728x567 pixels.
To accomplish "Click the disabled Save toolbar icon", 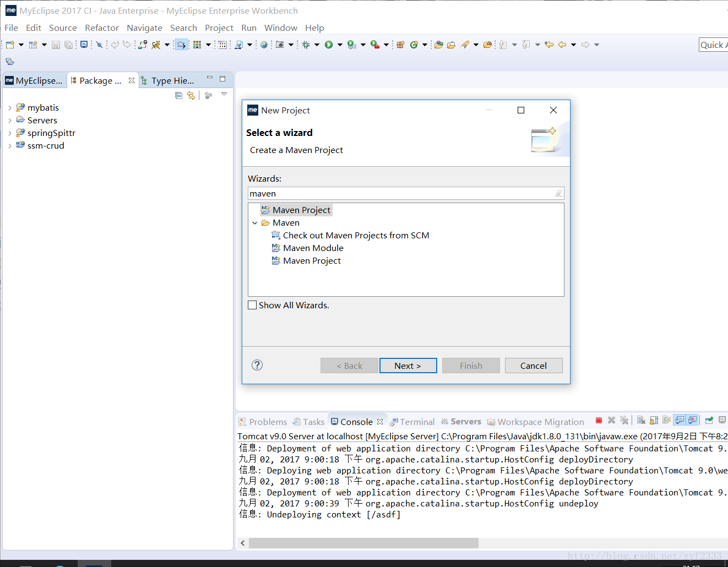I will click(56, 45).
